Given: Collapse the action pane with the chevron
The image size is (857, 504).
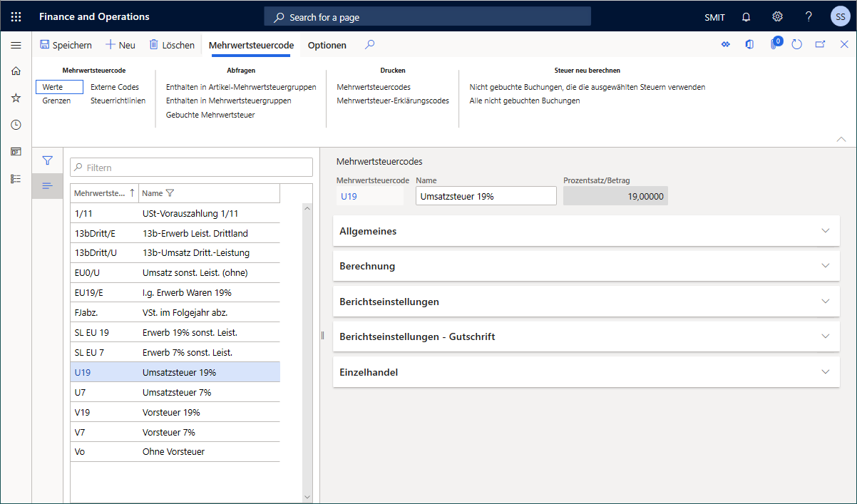Looking at the screenshot, I should click(841, 139).
